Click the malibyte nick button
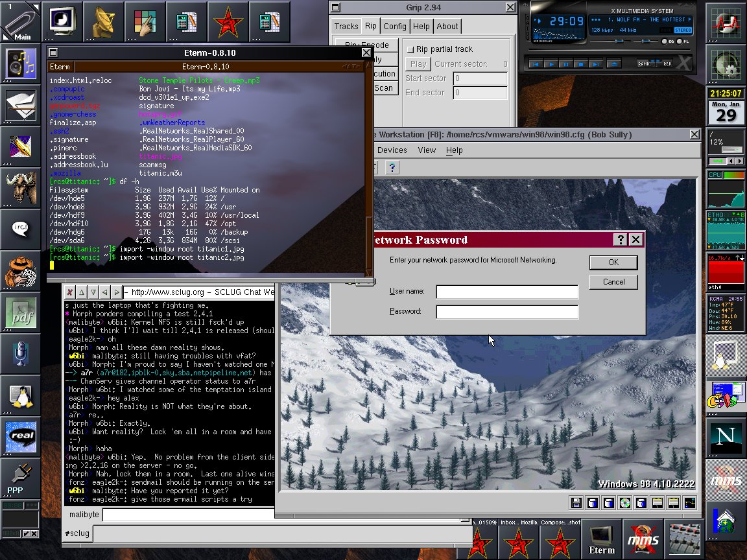The image size is (747, 560). (x=84, y=514)
